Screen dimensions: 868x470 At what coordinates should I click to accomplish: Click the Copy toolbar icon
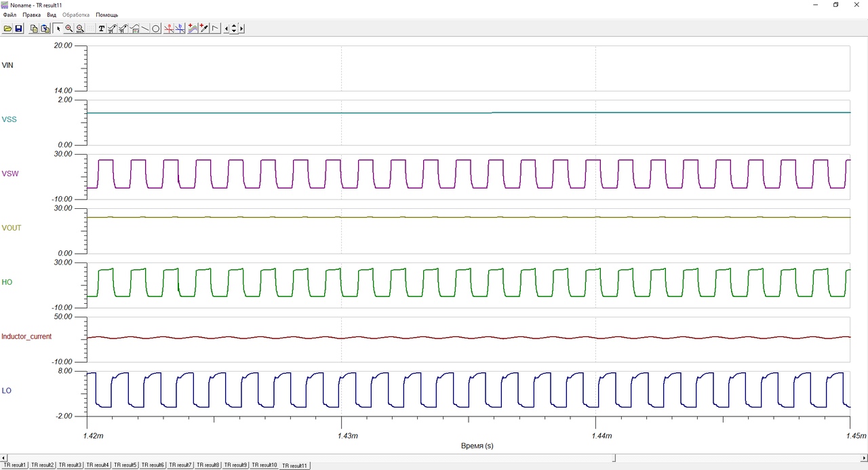tap(34, 28)
